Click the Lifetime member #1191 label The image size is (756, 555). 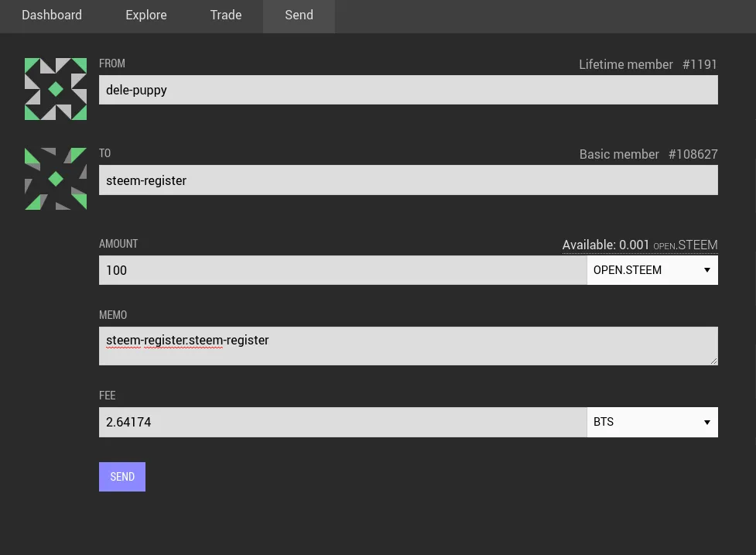pyautogui.click(x=648, y=64)
